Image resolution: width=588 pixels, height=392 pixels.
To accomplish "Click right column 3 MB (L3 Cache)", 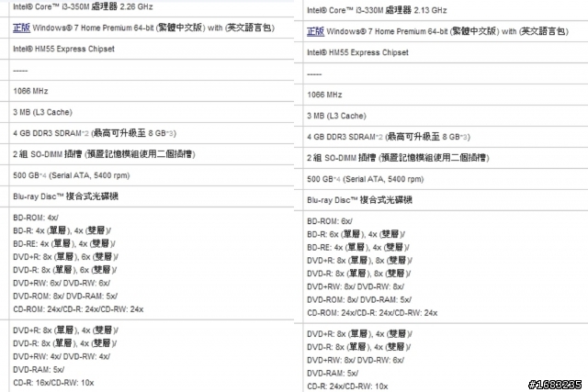I will click(337, 116).
